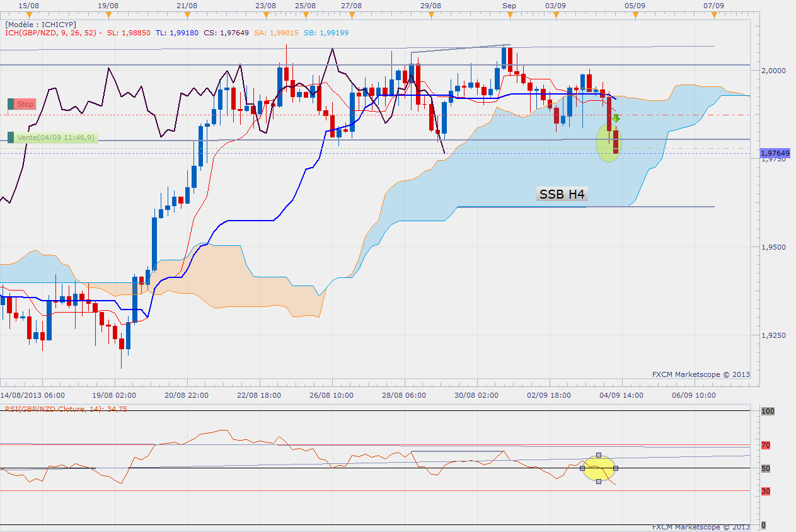The width and height of the screenshot is (796, 532).
Task: Select the SSB H4 text label
Action: click(562, 194)
